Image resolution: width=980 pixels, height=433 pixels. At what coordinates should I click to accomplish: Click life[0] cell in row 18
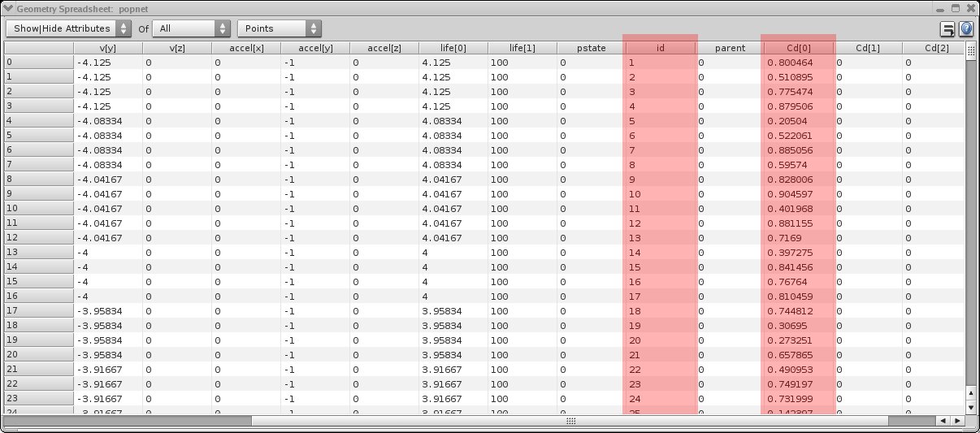pos(453,325)
